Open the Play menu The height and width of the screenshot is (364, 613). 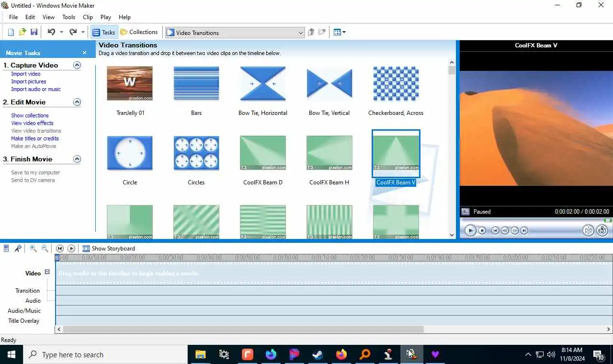106,17
